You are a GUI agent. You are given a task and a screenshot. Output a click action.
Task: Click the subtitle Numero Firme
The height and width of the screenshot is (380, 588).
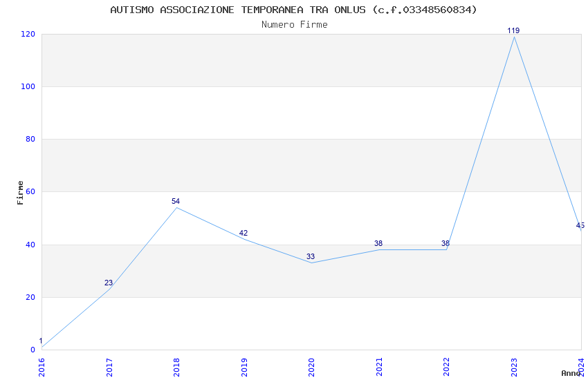click(295, 25)
